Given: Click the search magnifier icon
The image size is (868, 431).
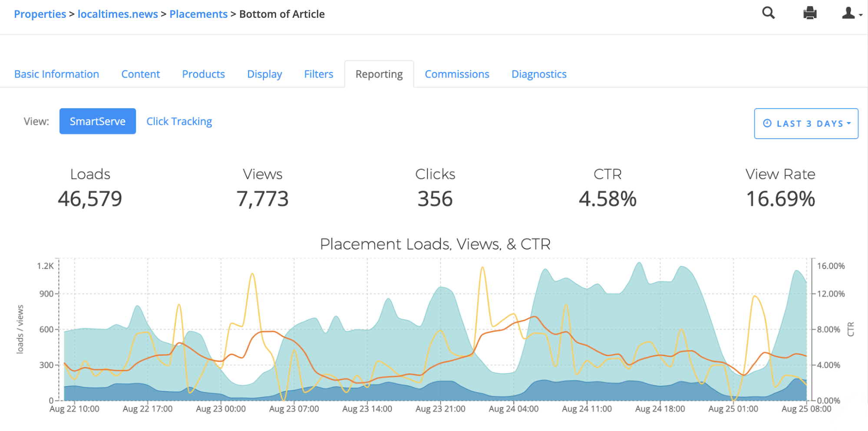Looking at the screenshot, I should tap(768, 13).
